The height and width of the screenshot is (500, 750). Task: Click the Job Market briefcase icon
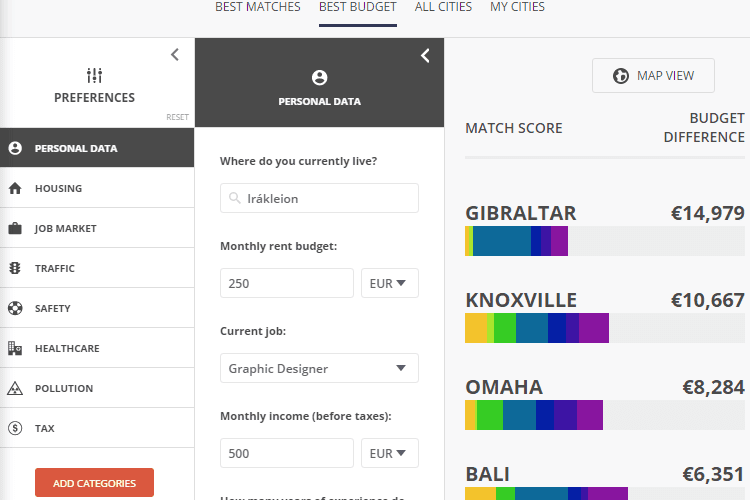pos(15,228)
